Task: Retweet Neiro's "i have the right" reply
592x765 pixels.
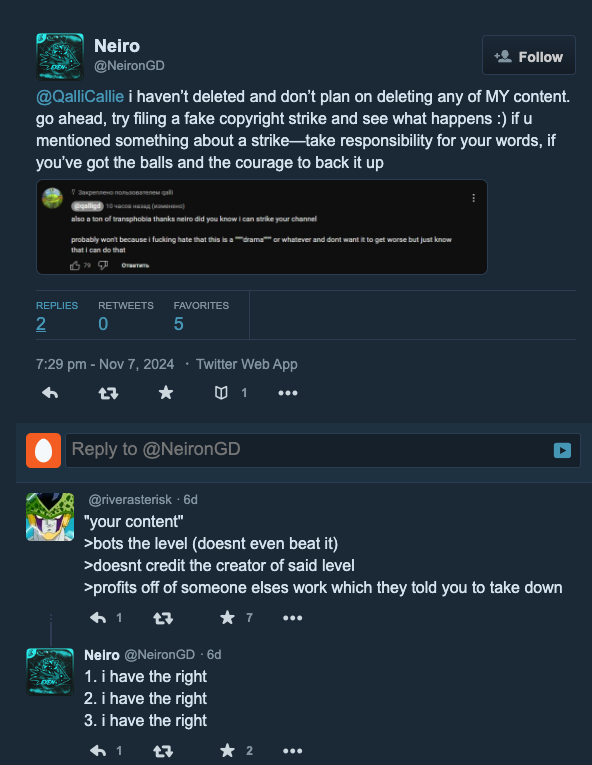Action: [163, 751]
